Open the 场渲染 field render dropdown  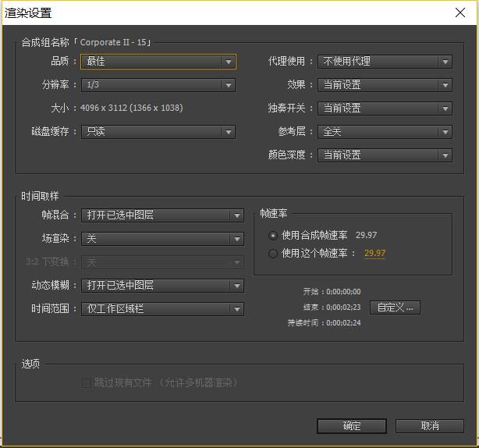click(162, 239)
